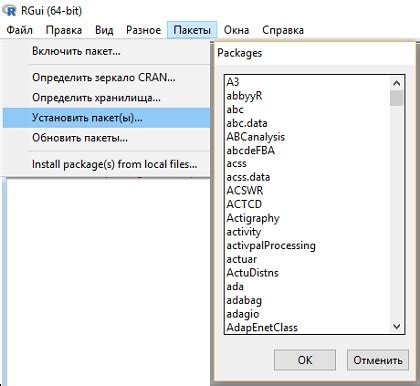Select package abc.data in the list

[307, 123]
